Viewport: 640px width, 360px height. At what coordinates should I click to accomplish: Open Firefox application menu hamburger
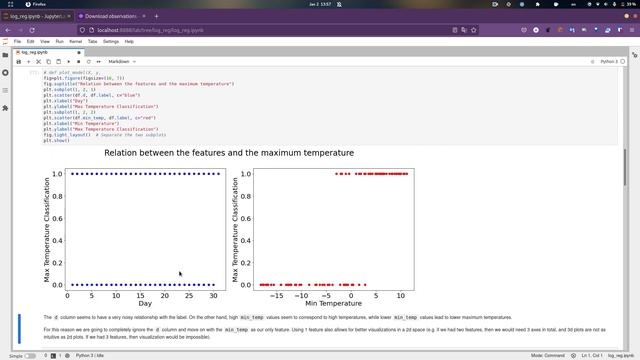coord(632,30)
